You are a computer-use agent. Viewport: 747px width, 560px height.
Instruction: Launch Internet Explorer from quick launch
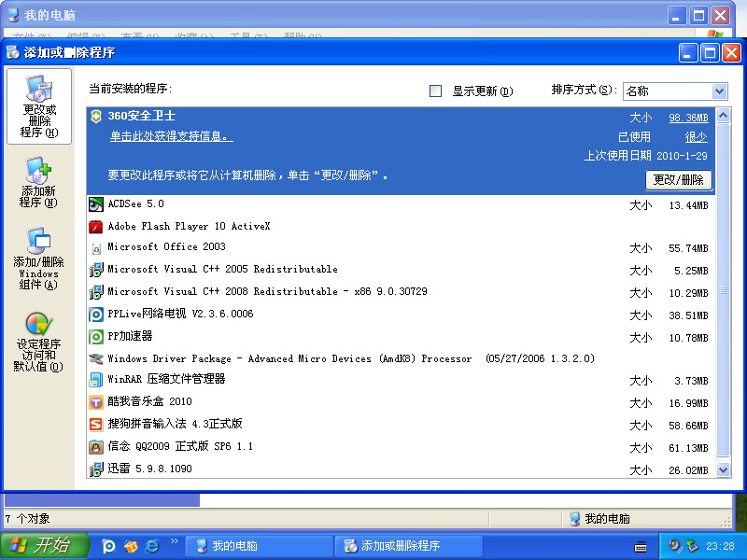pyautogui.click(x=152, y=546)
